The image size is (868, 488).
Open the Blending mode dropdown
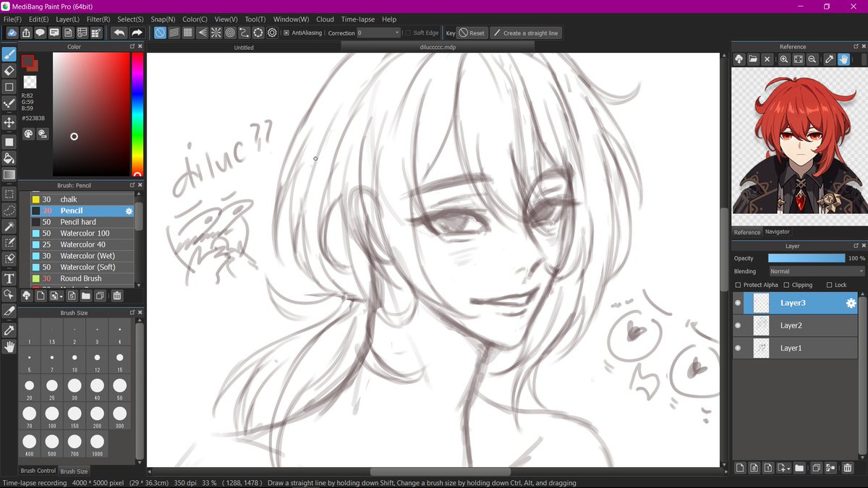[817, 271]
